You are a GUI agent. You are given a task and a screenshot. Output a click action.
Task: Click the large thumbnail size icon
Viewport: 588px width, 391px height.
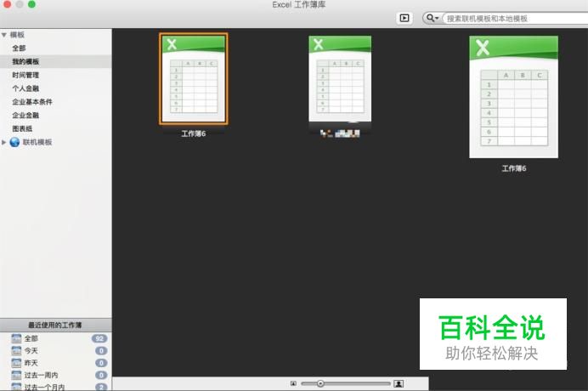(x=399, y=383)
